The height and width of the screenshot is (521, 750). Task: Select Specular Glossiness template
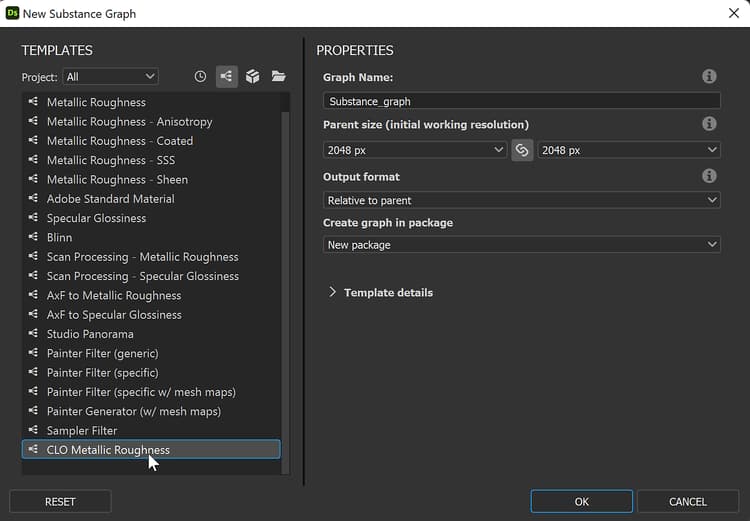point(151,218)
